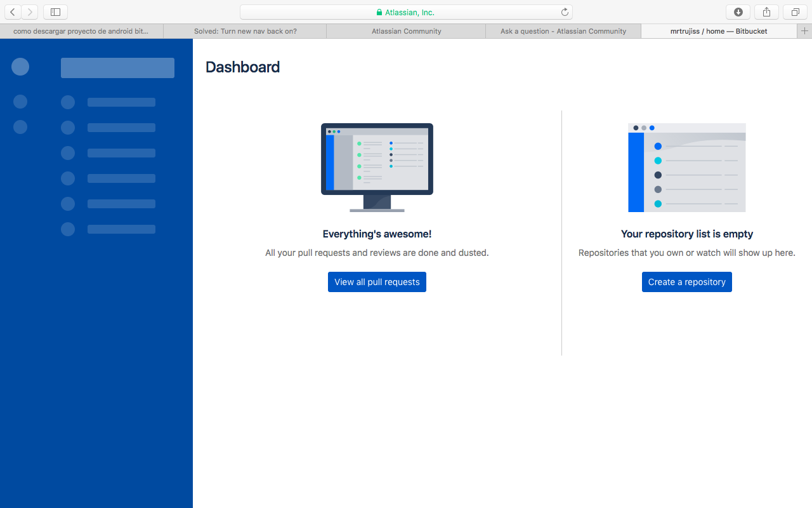Switch to 'como descargar proyecto de android' tab
Viewport: 812px width, 508px height.
[x=81, y=31]
